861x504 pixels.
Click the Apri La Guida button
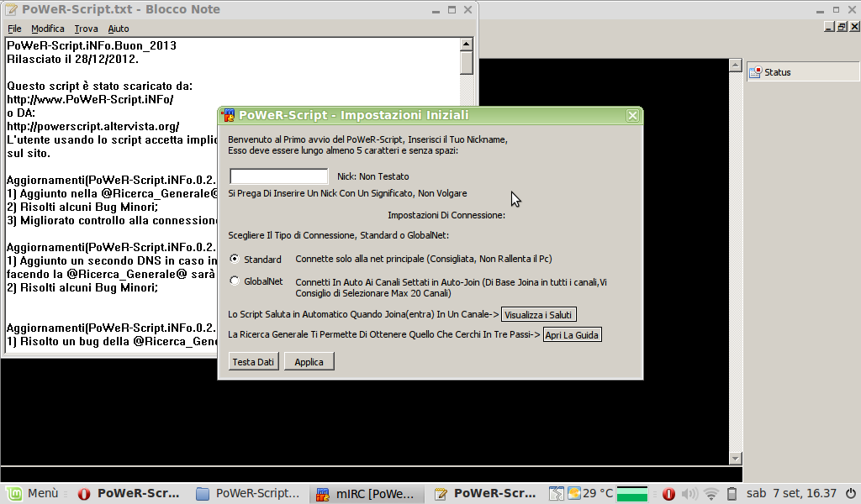click(x=572, y=334)
